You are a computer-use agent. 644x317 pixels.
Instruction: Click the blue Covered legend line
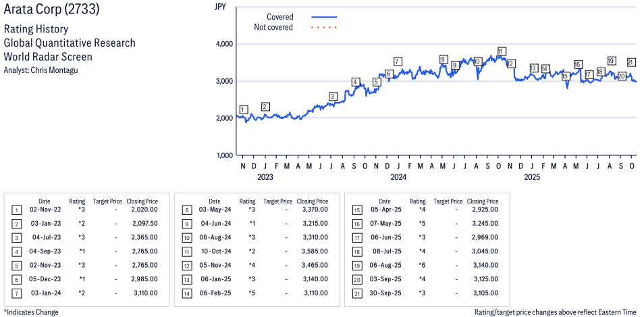click(324, 17)
